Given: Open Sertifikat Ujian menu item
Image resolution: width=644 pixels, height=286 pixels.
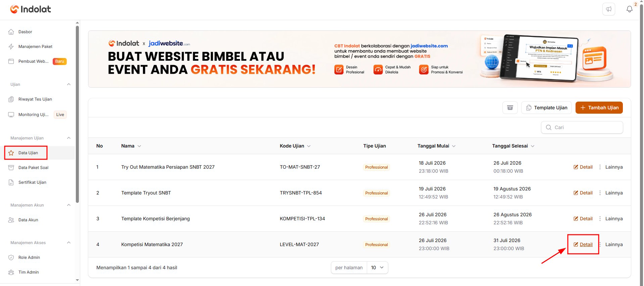Looking at the screenshot, I should click(32, 182).
